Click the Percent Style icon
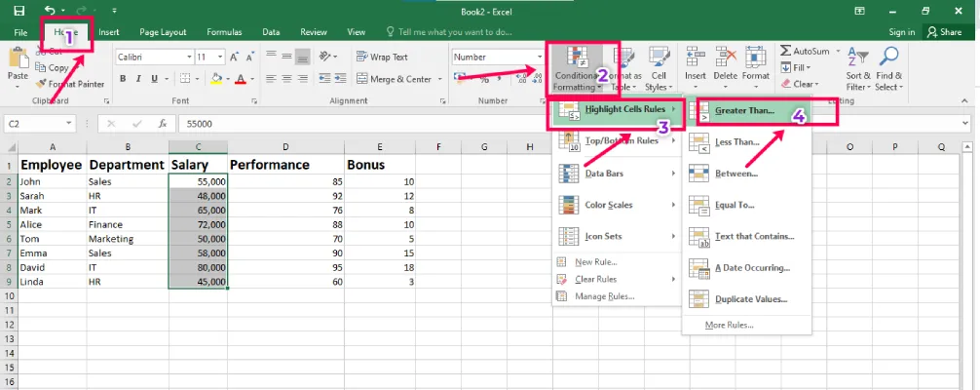Viewport: 980px width, 390px height. (484, 79)
